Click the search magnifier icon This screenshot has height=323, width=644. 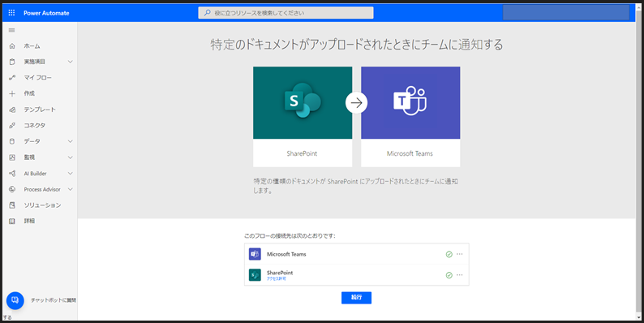click(x=208, y=13)
